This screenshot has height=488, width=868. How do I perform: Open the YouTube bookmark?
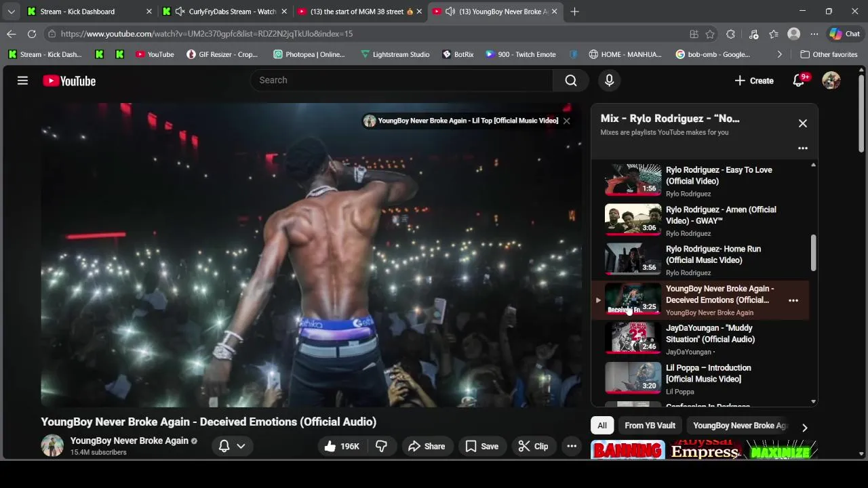click(x=155, y=54)
